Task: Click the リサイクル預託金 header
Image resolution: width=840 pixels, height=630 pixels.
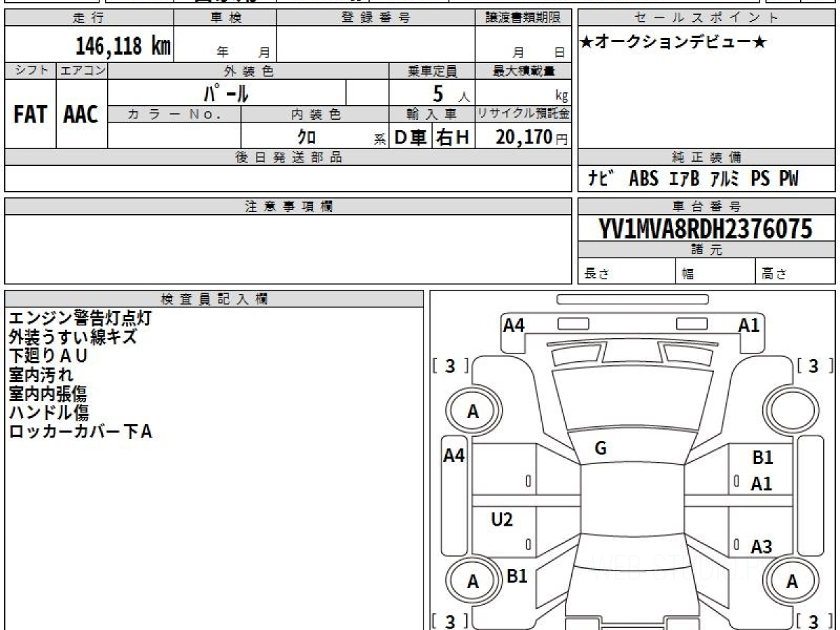Action: pos(523,114)
